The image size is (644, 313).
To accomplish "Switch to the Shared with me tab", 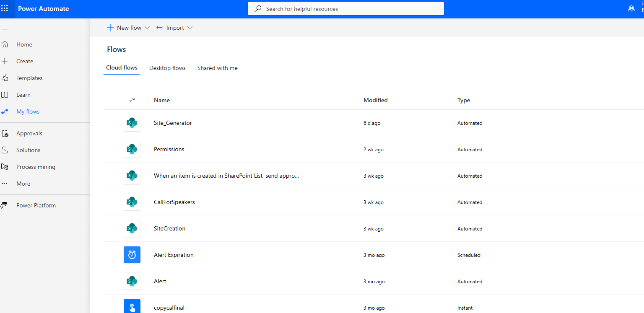I will (x=217, y=68).
